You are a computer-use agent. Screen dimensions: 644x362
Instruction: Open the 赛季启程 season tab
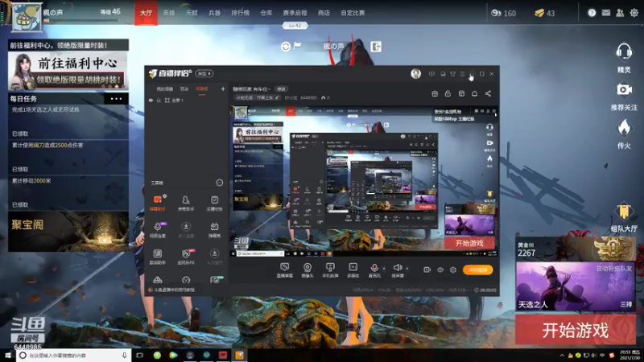coord(295,13)
